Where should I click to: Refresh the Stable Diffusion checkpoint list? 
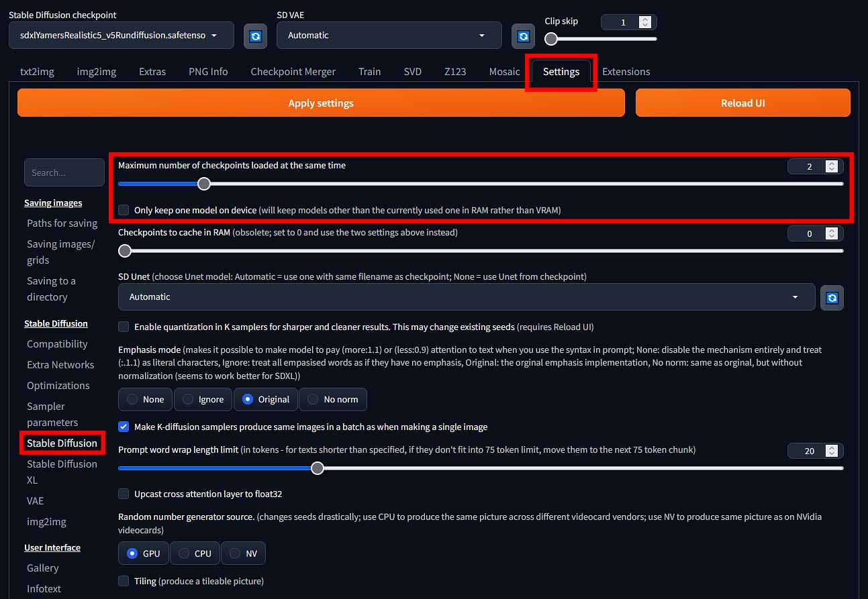point(255,36)
